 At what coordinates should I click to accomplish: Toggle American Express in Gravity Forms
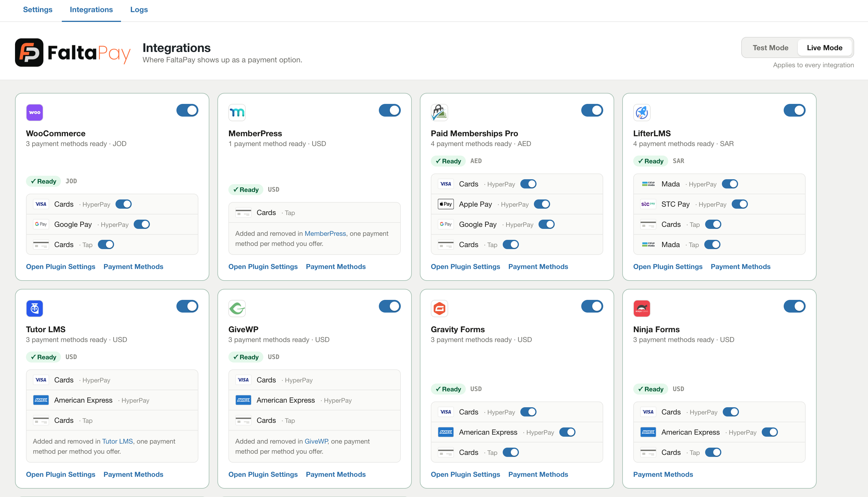click(x=567, y=432)
